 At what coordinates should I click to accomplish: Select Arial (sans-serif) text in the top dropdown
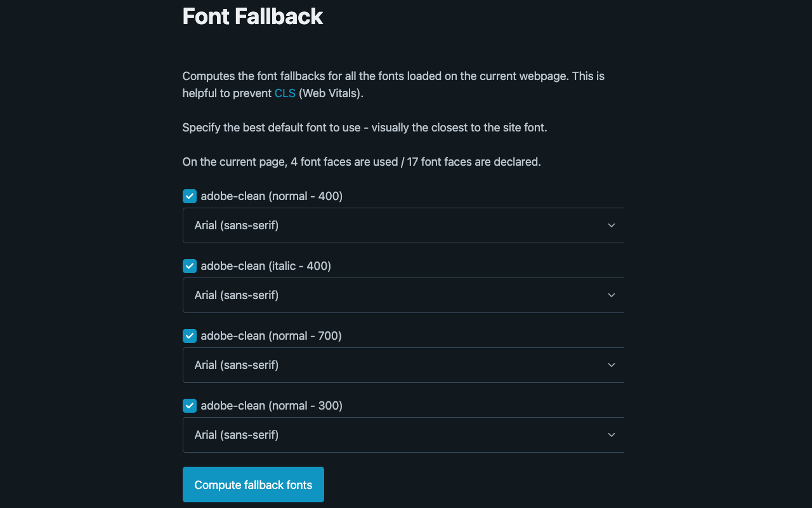pos(236,225)
